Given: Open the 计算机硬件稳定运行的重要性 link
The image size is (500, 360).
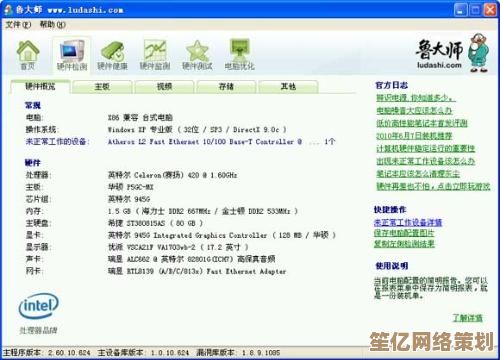Looking at the screenshot, I should (x=425, y=148).
